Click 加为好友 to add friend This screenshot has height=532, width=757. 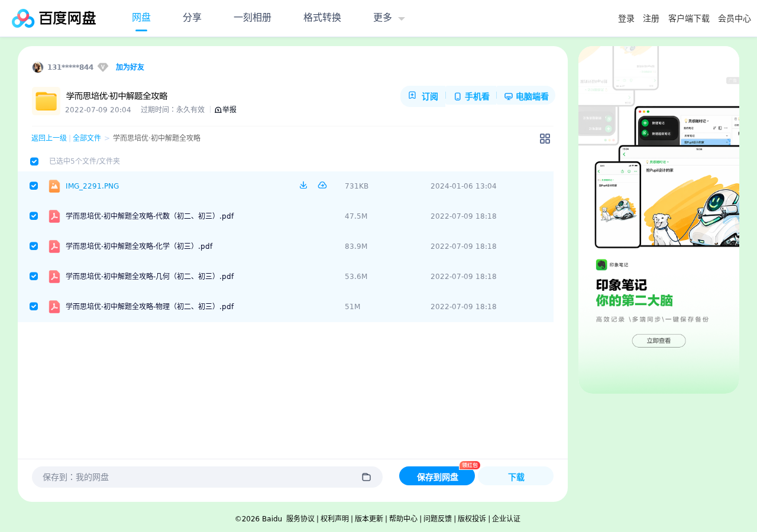coord(130,67)
